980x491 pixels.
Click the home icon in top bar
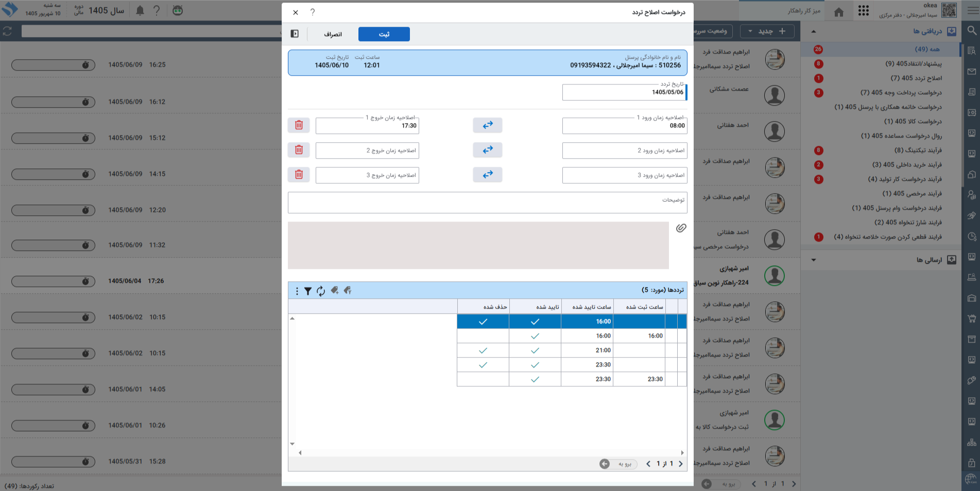coord(839,11)
